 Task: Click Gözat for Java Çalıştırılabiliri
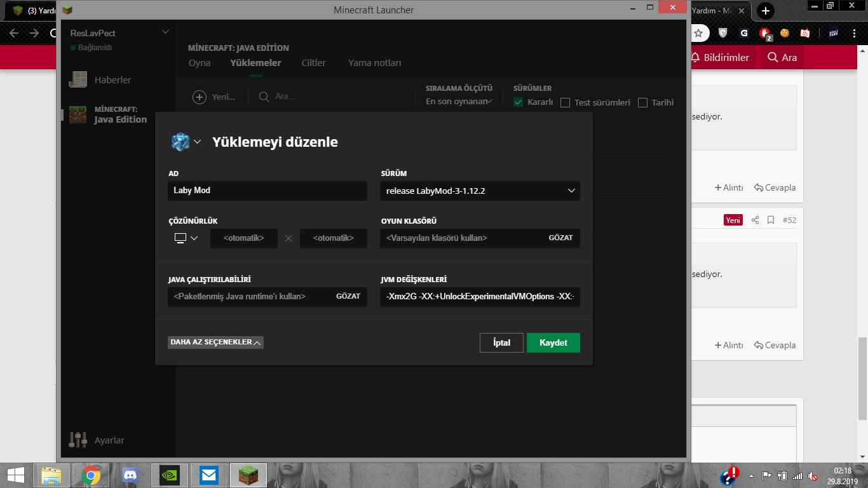pos(348,296)
